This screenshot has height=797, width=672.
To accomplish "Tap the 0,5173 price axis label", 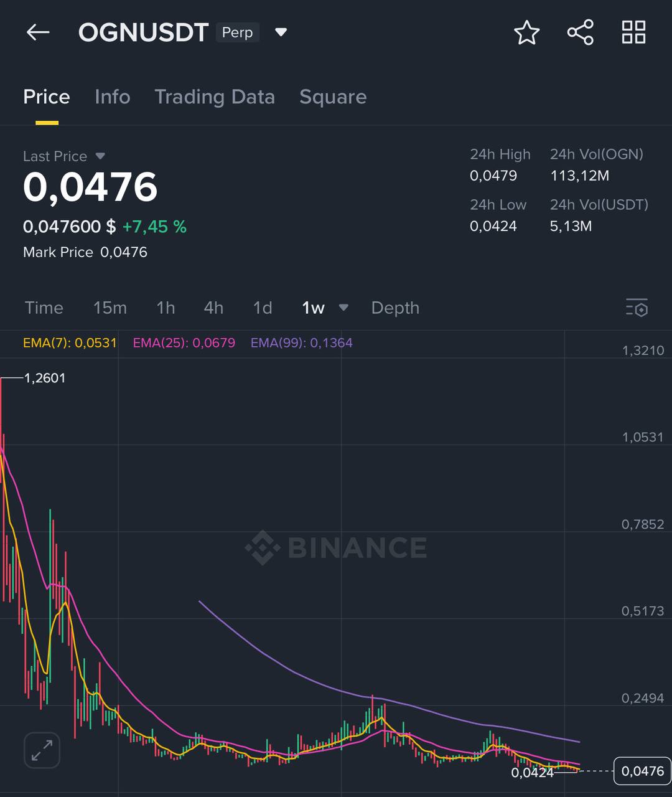I will (643, 611).
